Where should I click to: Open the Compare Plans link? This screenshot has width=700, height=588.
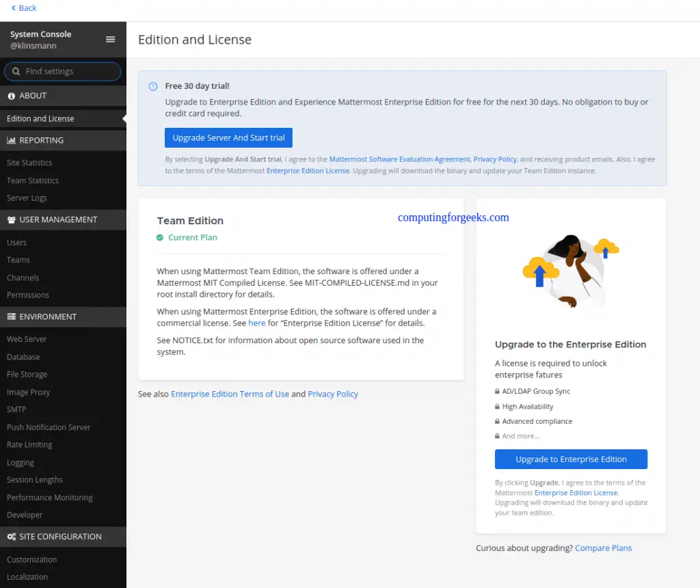point(603,548)
